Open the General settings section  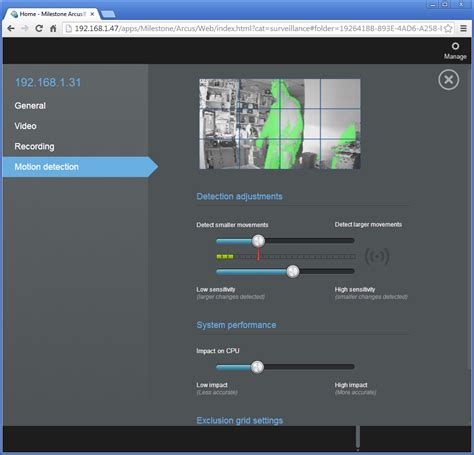[x=30, y=106]
